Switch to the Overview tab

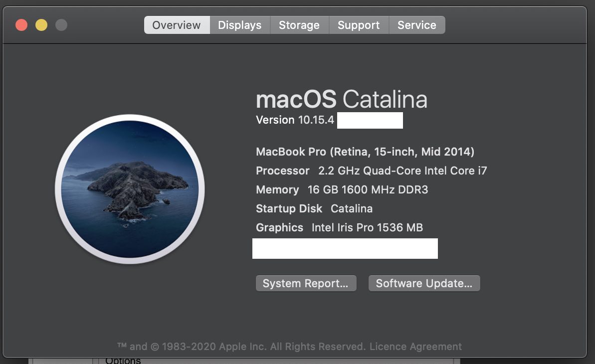tap(177, 25)
